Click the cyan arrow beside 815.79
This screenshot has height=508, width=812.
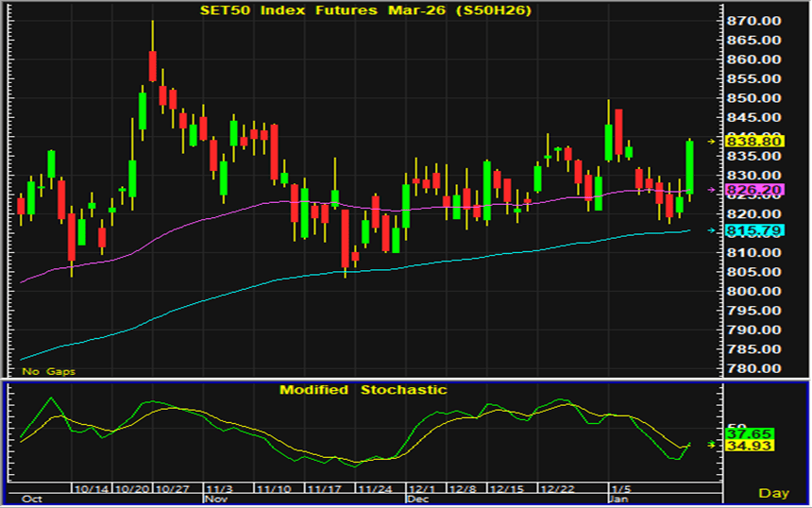(x=712, y=230)
